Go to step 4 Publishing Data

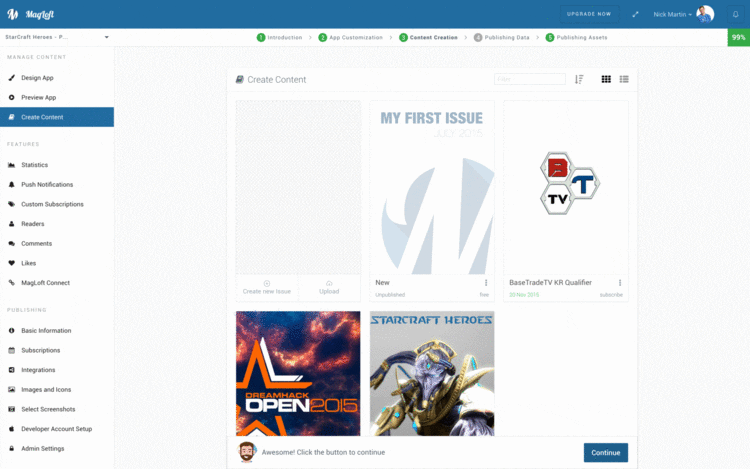click(x=502, y=37)
